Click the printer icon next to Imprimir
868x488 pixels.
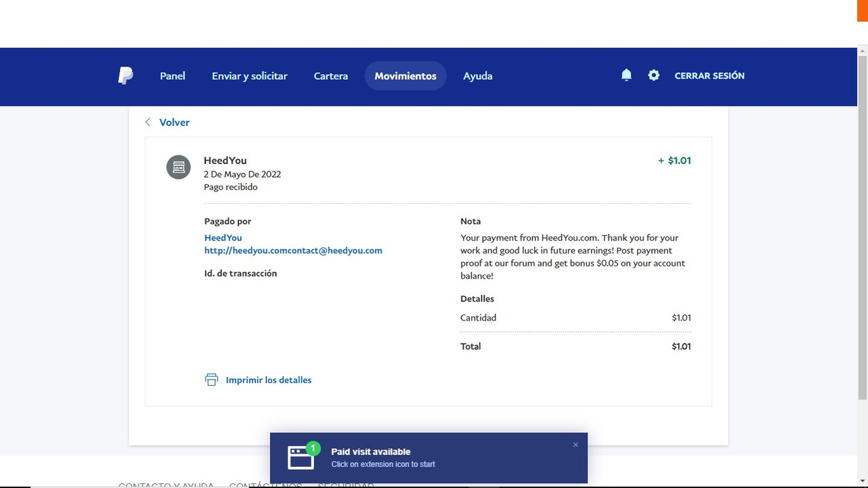pos(212,380)
